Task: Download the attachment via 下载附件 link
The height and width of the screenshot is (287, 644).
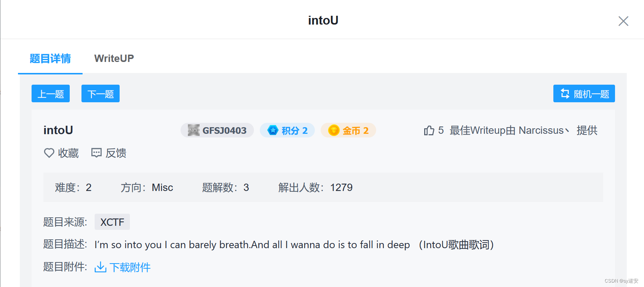Action: (x=130, y=268)
